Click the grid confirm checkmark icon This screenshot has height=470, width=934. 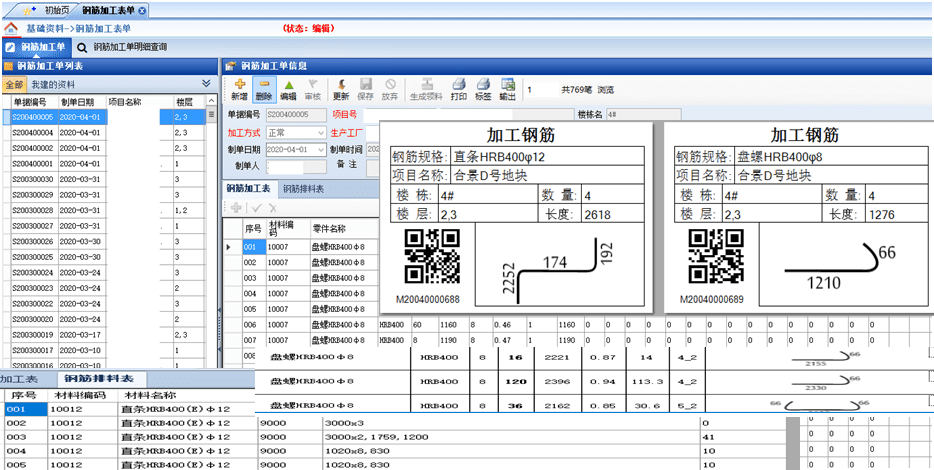[257, 208]
